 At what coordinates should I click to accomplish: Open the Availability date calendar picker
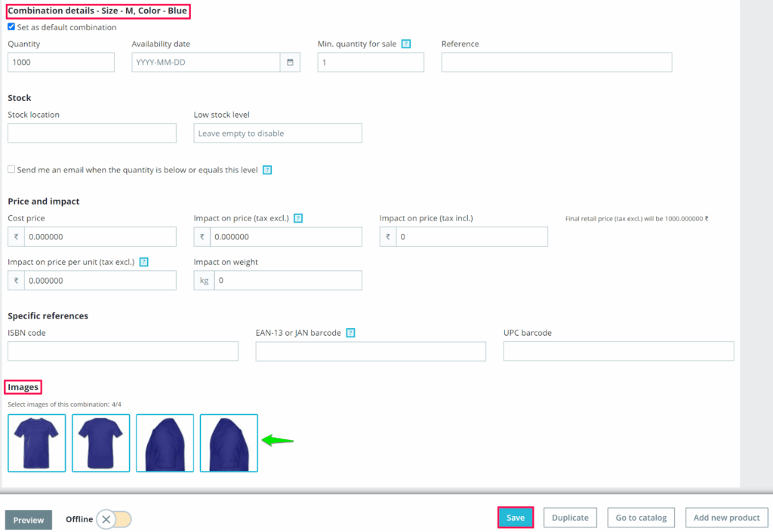[290, 63]
